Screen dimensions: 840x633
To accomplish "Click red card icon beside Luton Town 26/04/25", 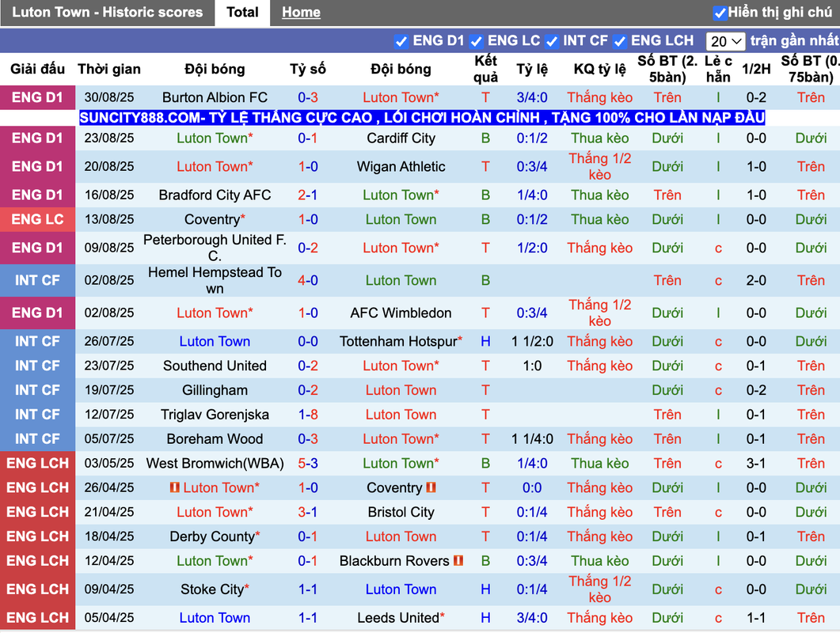I will click(x=174, y=487).
